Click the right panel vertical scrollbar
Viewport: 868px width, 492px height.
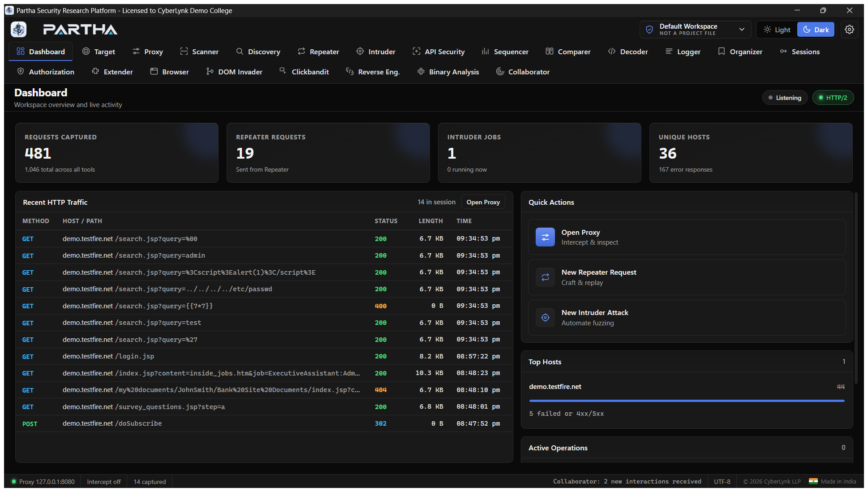856,288
